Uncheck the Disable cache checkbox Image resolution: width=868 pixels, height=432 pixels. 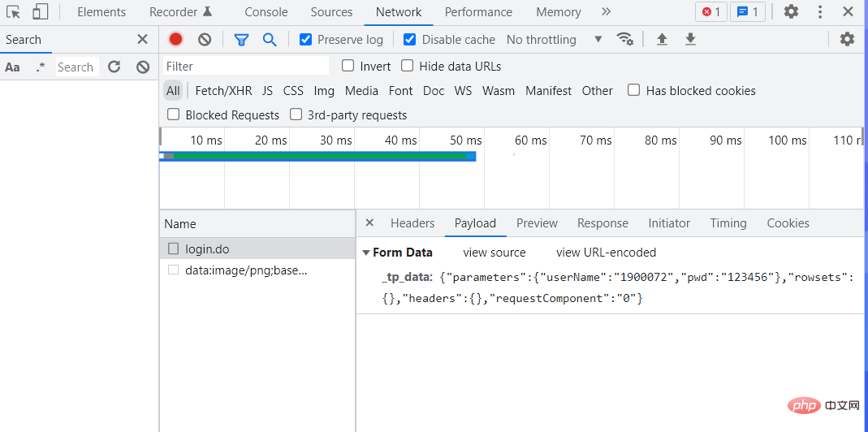(x=409, y=39)
